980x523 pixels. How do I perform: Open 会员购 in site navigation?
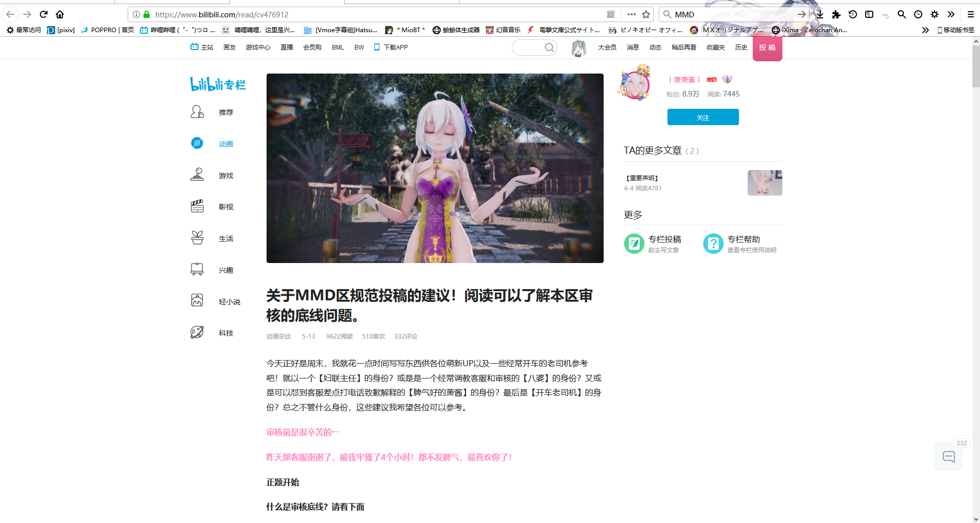tap(312, 47)
